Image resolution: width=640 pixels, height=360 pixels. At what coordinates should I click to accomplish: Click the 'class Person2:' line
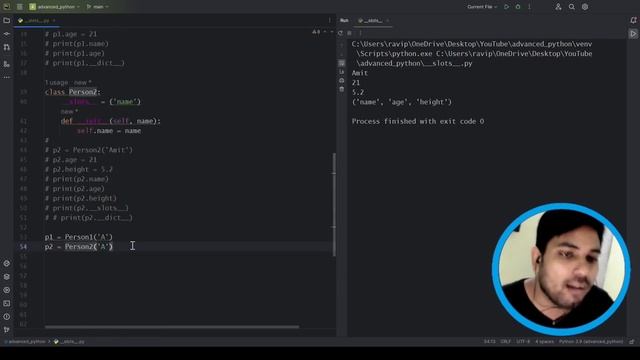(x=73, y=92)
